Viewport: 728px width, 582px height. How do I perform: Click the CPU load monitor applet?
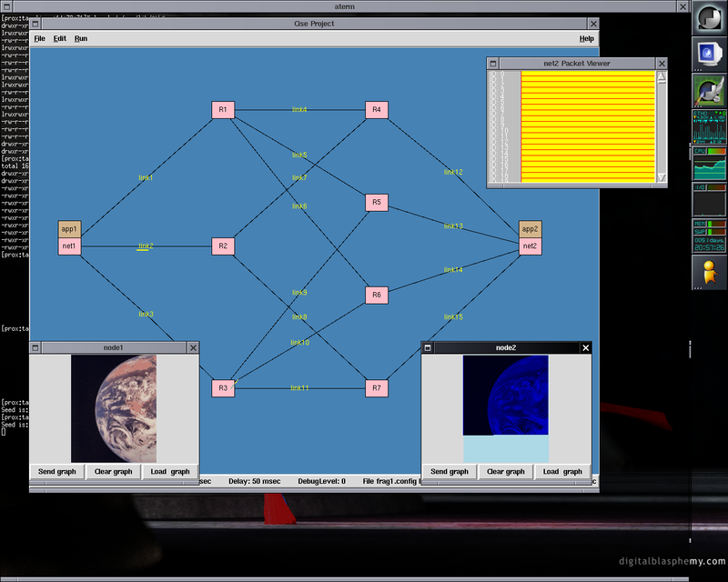pos(710,164)
